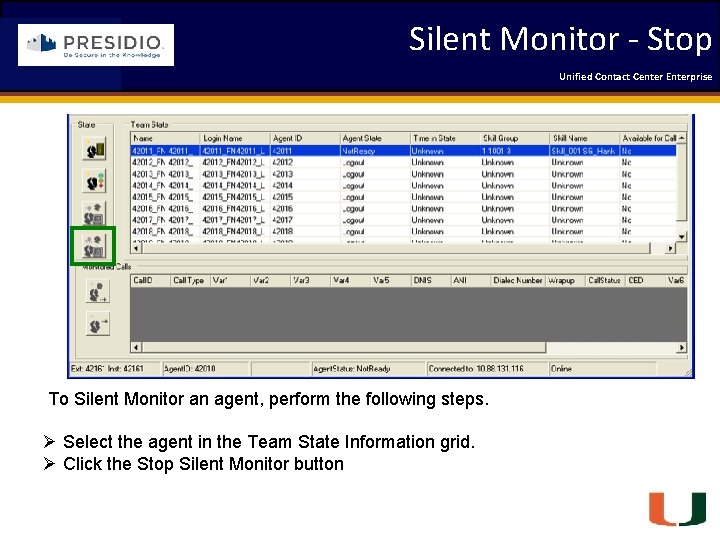Click the Skill Name column header

click(584, 138)
